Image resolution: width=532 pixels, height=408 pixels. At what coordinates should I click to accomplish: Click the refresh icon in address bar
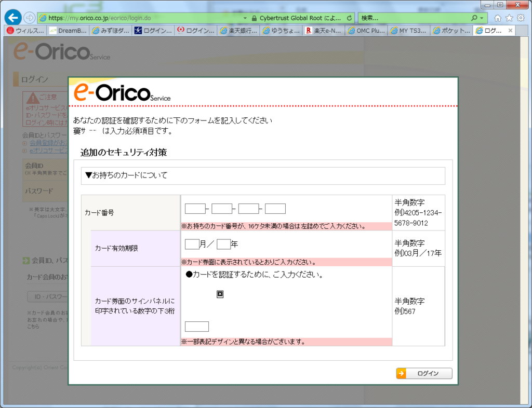[x=349, y=18]
